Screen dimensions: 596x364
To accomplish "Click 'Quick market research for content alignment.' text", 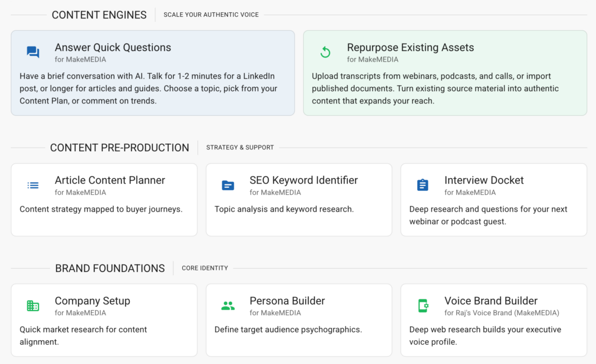I will coord(83,336).
